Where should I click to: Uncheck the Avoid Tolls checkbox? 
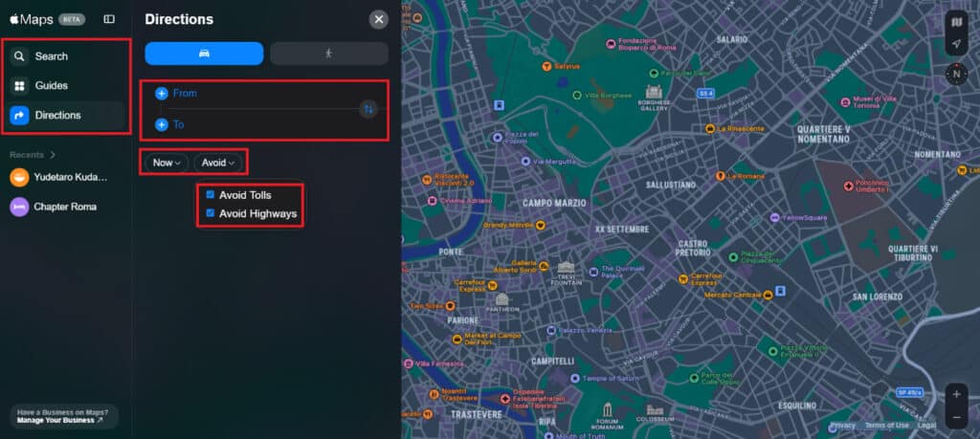(210, 195)
